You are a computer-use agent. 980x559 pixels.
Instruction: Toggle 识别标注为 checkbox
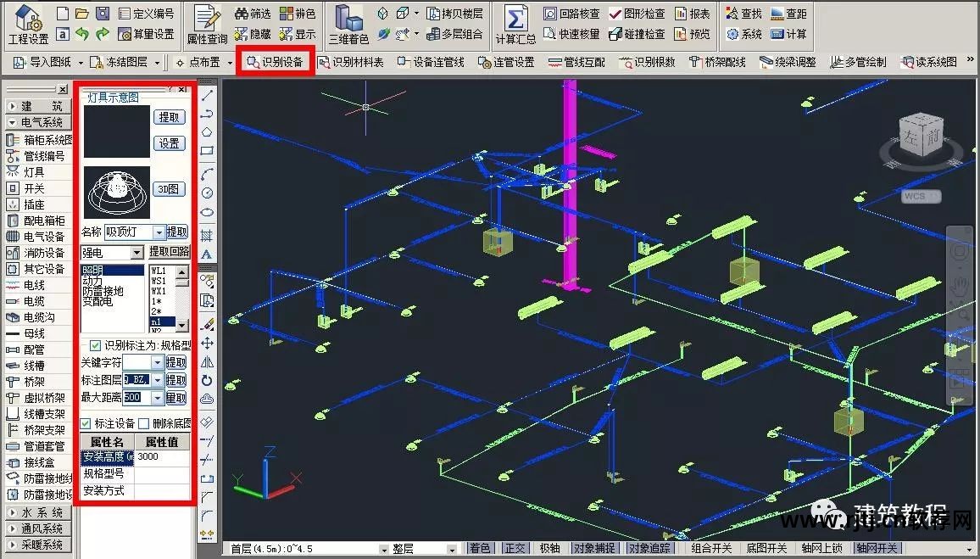[94, 345]
